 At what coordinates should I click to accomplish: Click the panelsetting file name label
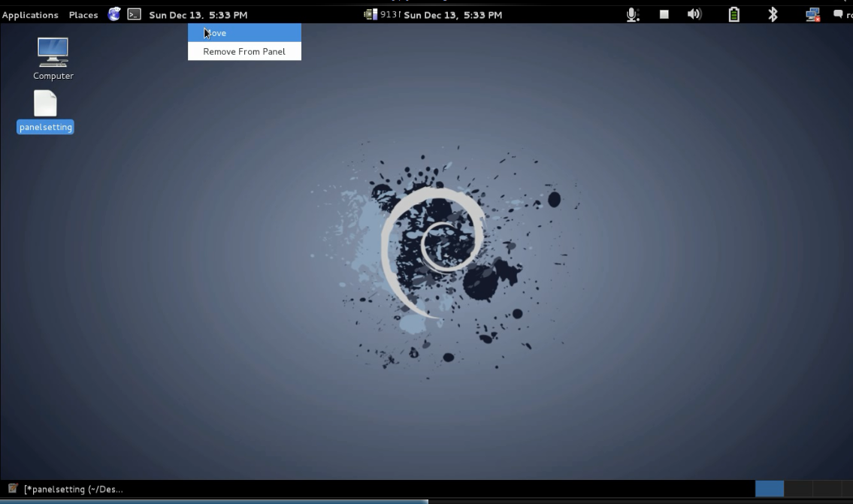point(45,127)
